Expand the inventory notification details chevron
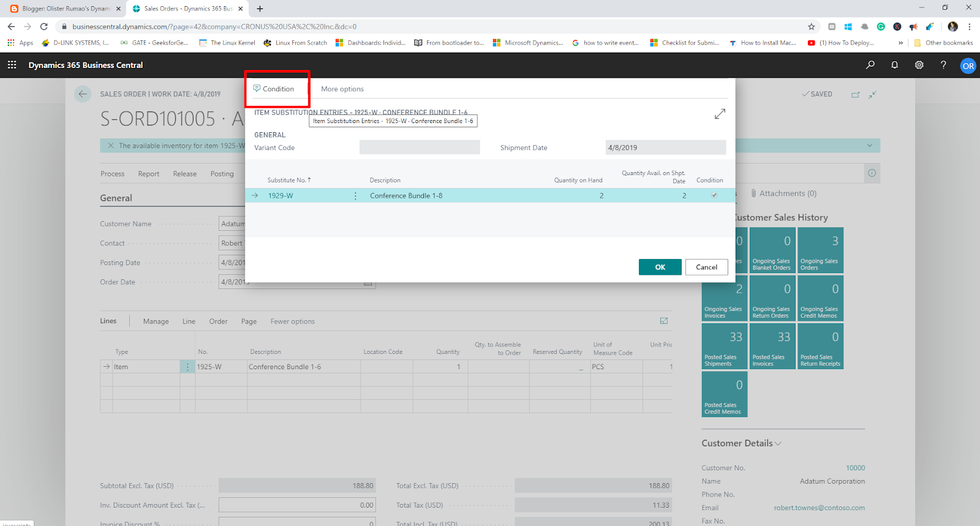This screenshot has height=526, width=980. (x=870, y=146)
